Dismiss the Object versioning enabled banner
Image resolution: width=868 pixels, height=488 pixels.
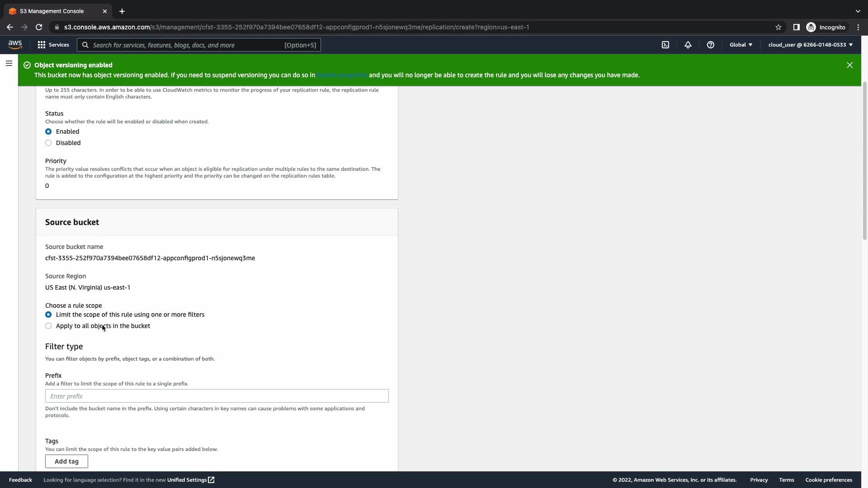849,65
